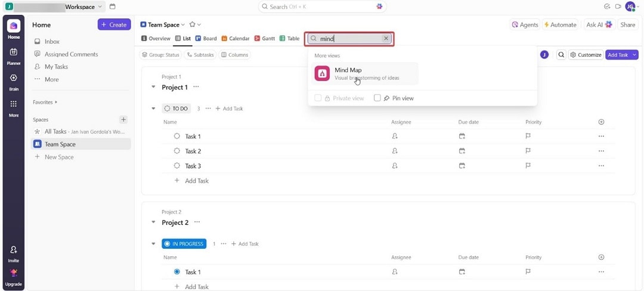Image resolution: width=644 pixels, height=291 pixels.
Task: Click the Share button
Action: coord(627,24)
